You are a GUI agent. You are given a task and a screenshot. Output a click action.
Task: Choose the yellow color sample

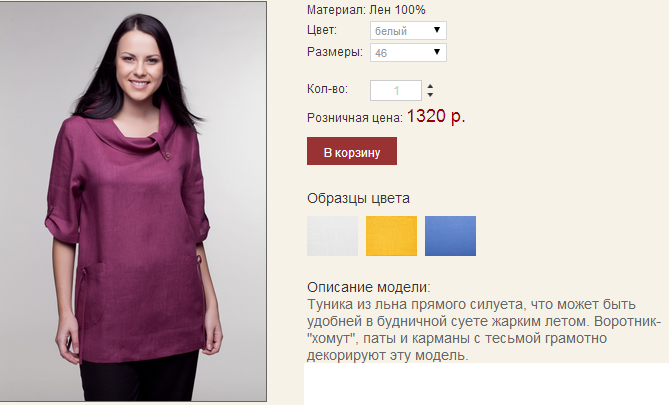pyautogui.click(x=391, y=236)
